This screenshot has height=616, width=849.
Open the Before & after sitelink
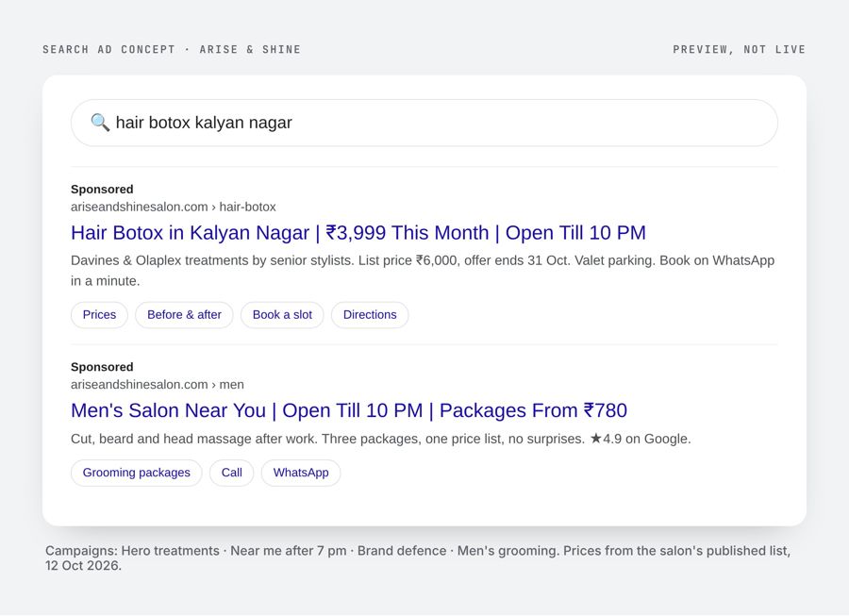click(x=184, y=315)
